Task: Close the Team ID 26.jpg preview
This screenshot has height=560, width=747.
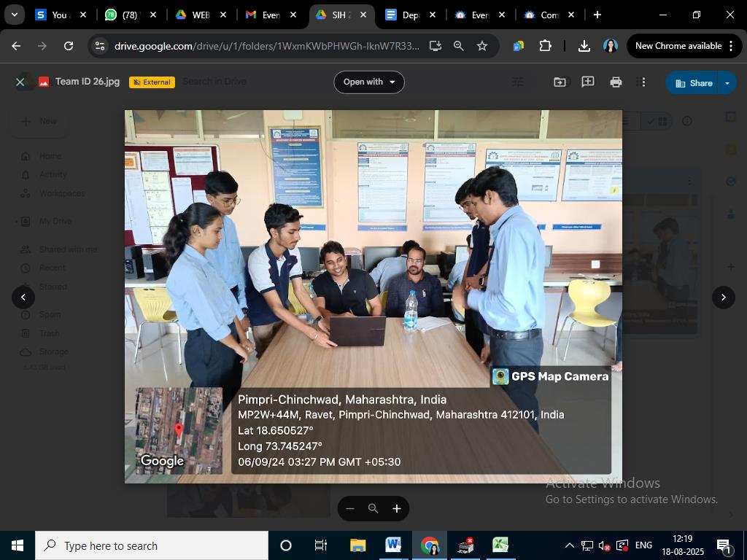Action: click(20, 82)
